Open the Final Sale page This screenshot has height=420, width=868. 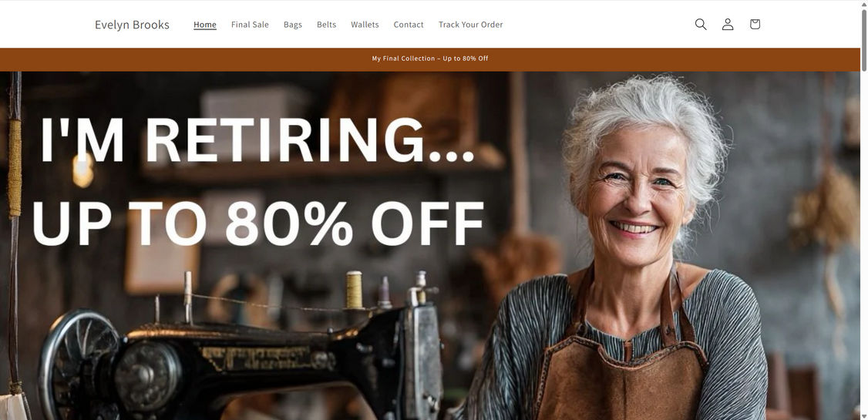click(x=251, y=25)
